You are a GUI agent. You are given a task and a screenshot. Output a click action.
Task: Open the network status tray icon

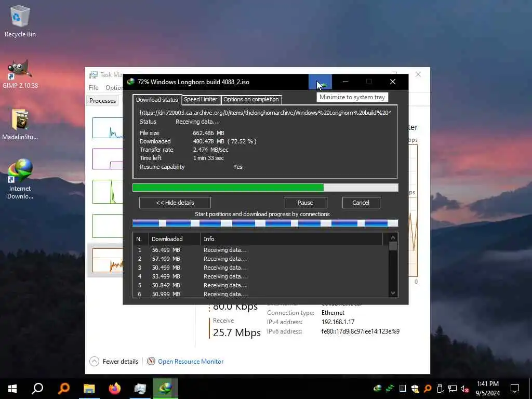tap(453, 389)
